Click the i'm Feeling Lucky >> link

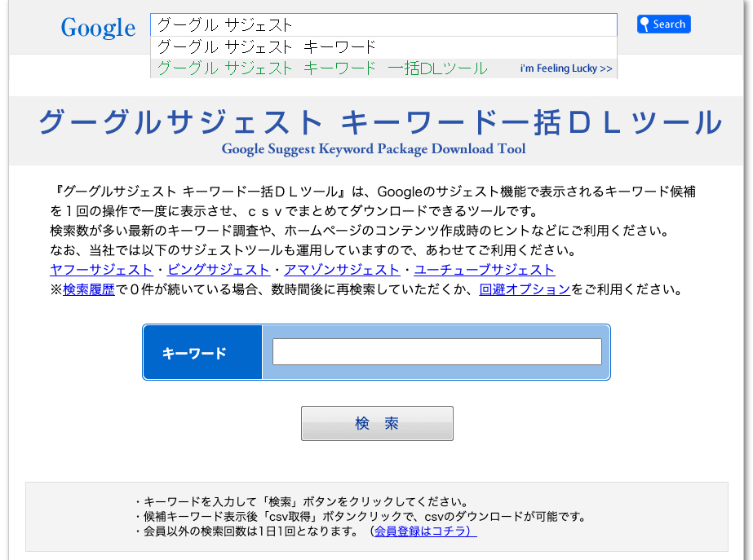[x=566, y=68]
